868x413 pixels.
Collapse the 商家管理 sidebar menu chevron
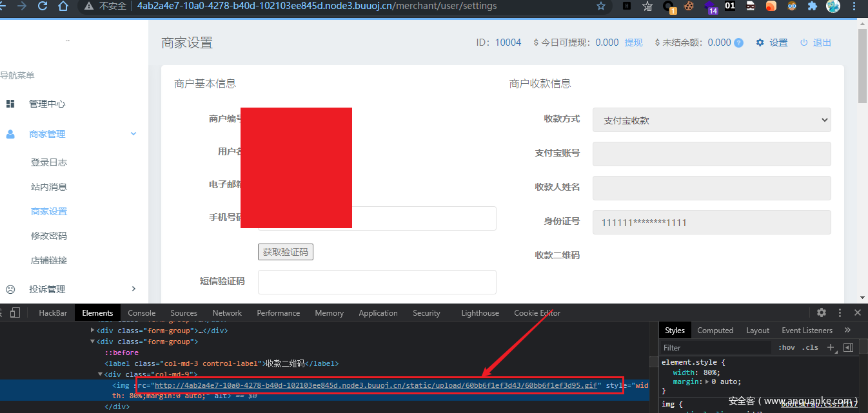[133, 134]
